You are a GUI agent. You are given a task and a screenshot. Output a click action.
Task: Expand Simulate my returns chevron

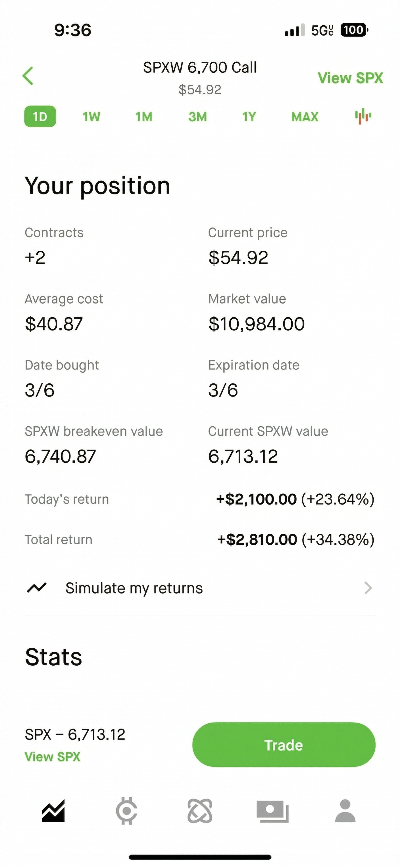[x=368, y=588]
